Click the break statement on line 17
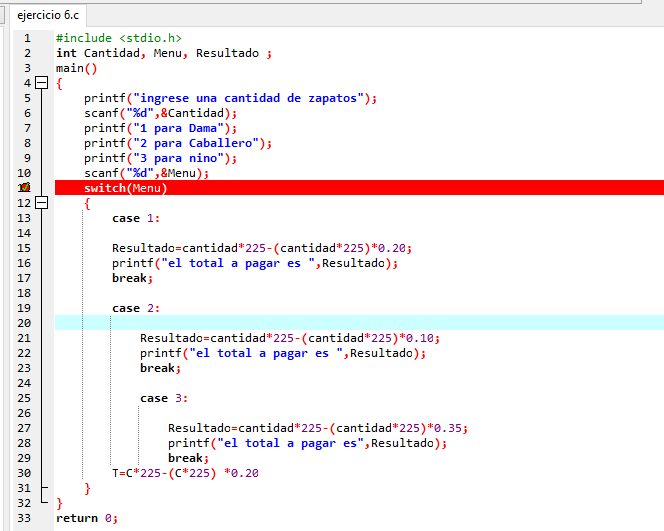The height and width of the screenshot is (531, 664). point(132,278)
